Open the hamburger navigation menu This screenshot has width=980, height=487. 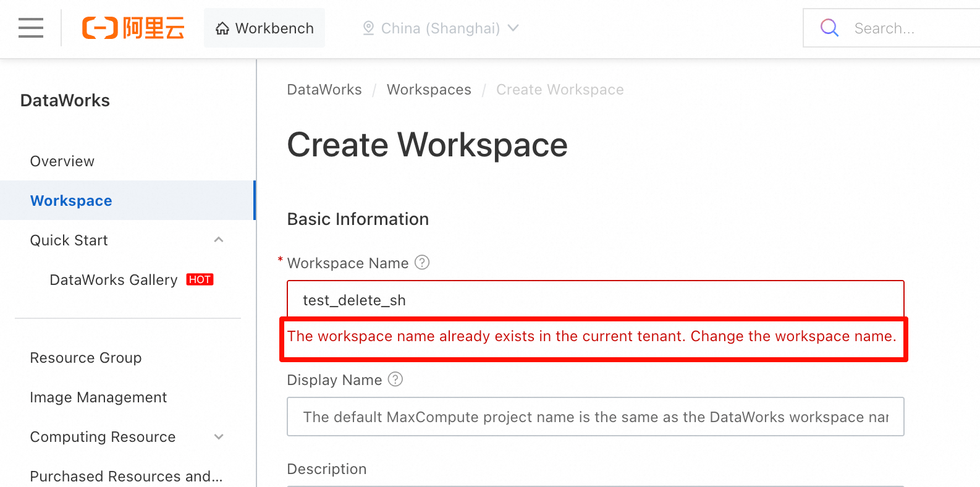tap(31, 28)
